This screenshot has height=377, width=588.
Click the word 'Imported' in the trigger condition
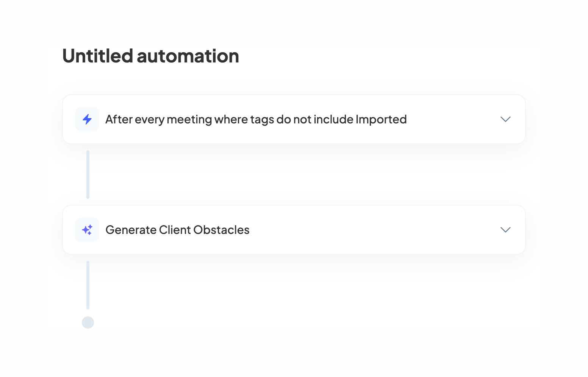381,120
